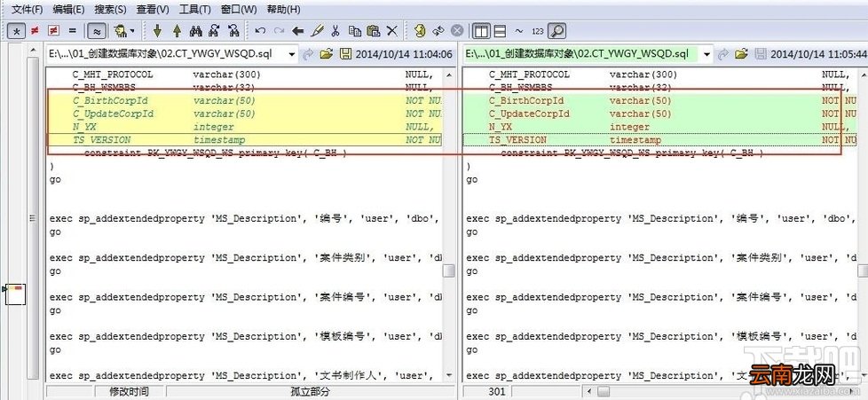Toggle Show Same lines (equals sign)
This screenshot has height=400, width=868.
pos(72,31)
